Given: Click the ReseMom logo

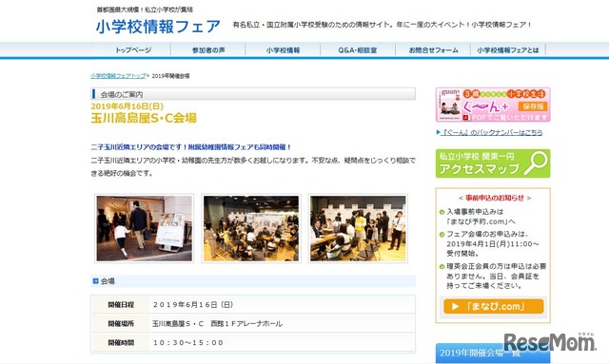Looking at the screenshot, I should [x=550, y=342].
